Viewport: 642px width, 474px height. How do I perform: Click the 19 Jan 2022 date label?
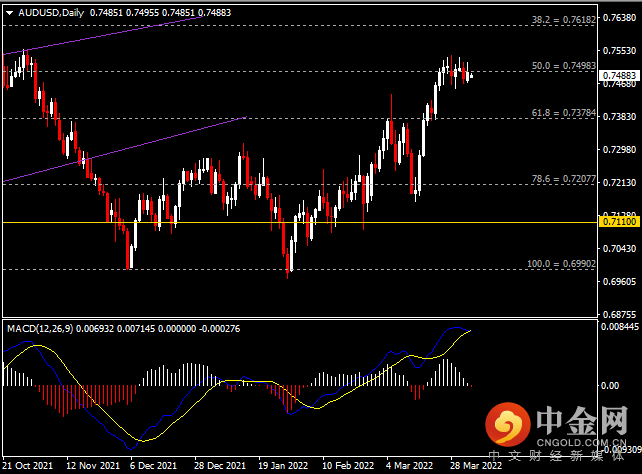[280, 466]
